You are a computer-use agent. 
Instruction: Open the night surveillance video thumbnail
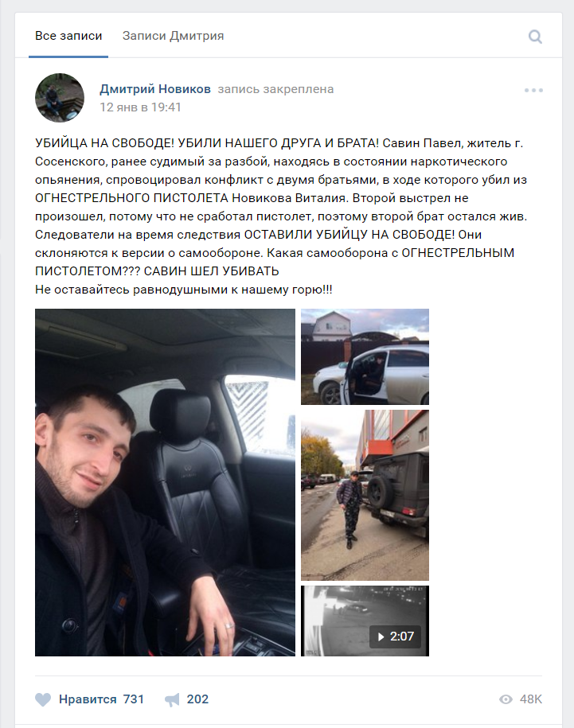365,621
